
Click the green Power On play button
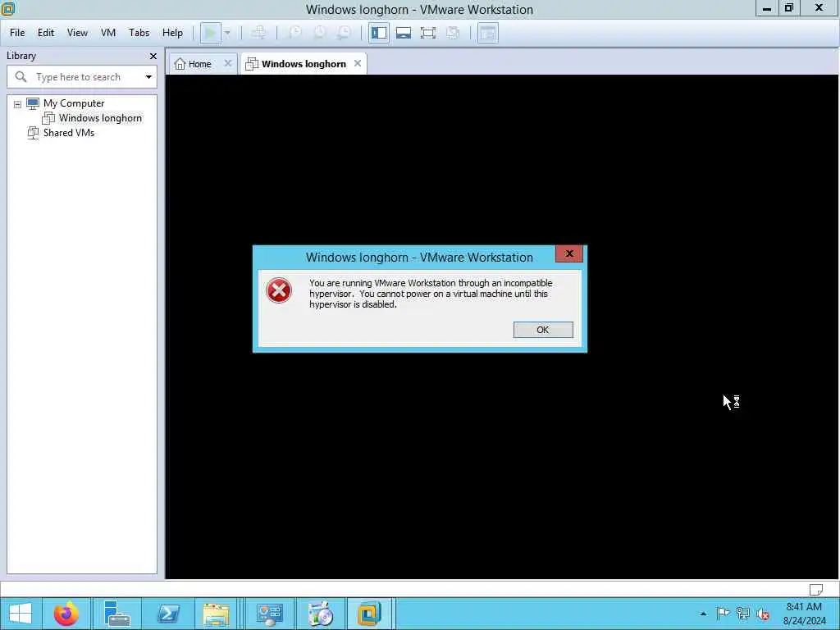tap(211, 33)
